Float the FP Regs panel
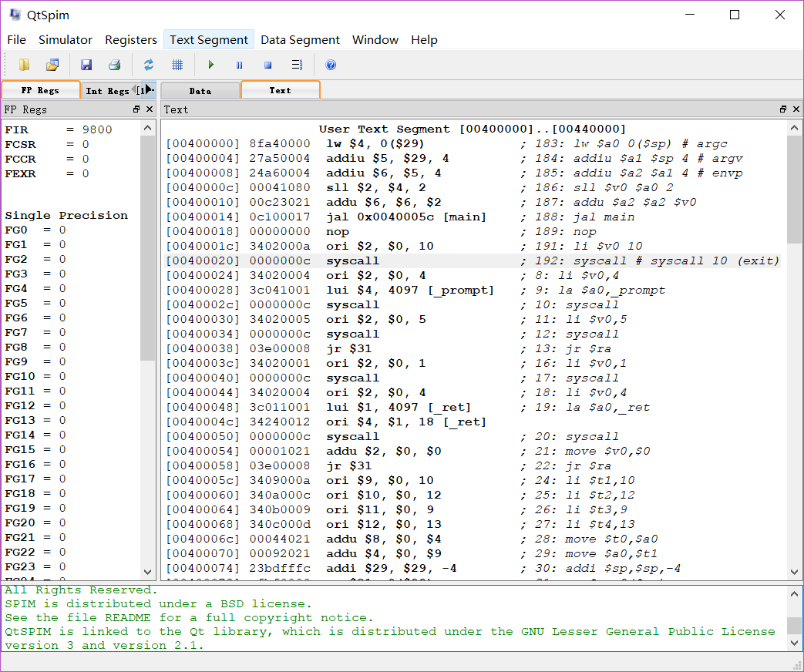Viewport: 804px width, 672px height. pyautogui.click(x=136, y=109)
